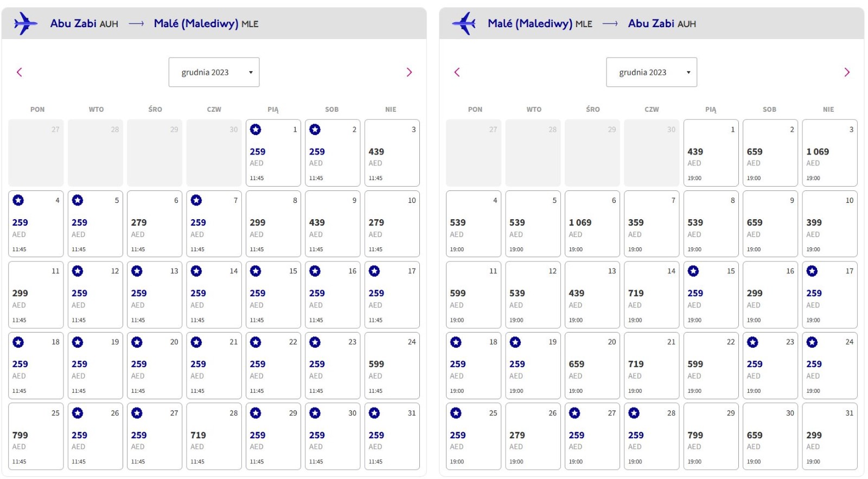Select return December 11 for 599 AED
This screenshot has width=868, height=479.
474,295
